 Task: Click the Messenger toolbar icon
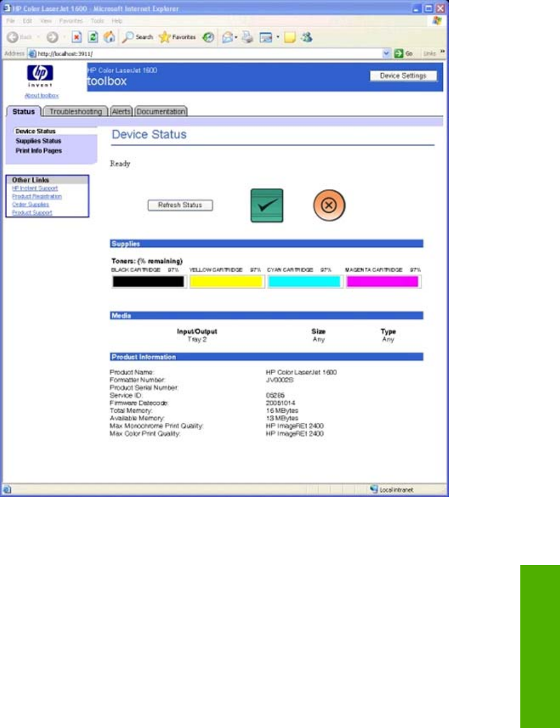click(x=307, y=37)
